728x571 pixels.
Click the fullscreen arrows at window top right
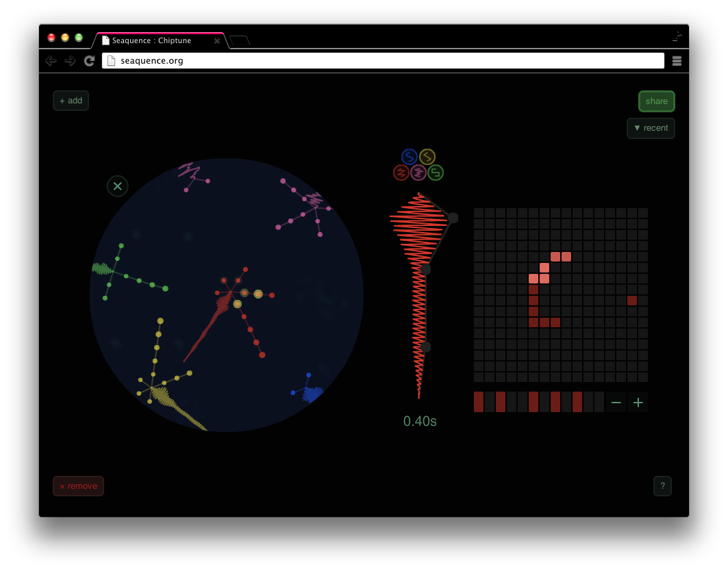[677, 37]
